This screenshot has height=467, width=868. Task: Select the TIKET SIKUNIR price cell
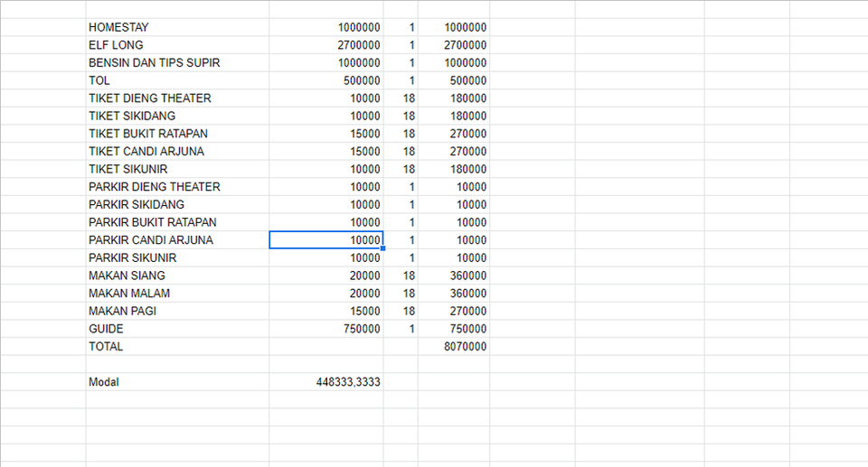pos(326,169)
